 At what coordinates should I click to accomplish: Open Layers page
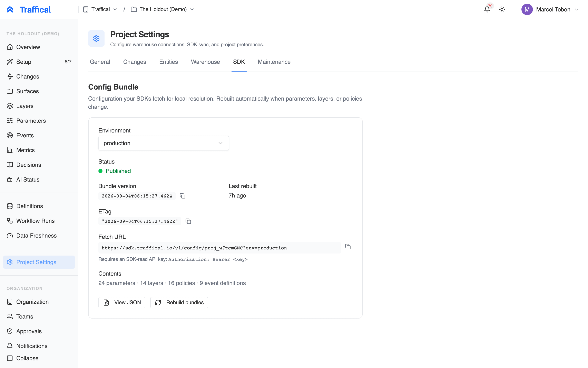tap(39, 106)
